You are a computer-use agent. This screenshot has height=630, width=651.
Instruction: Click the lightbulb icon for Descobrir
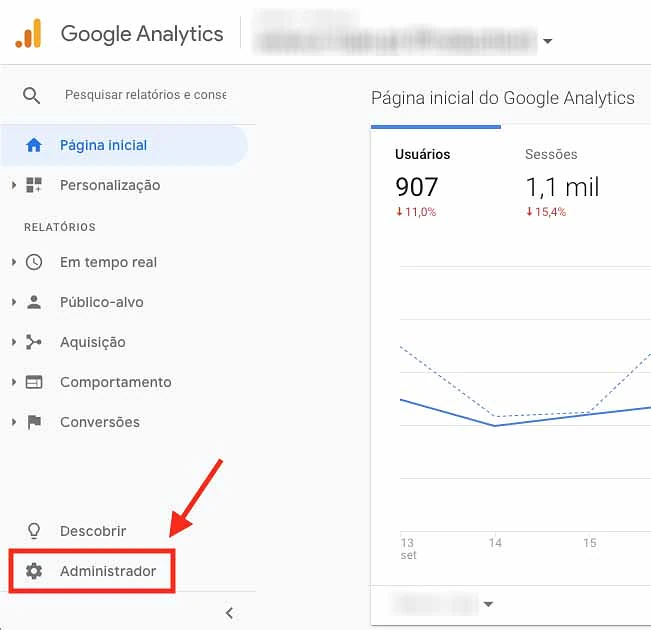click(x=34, y=530)
